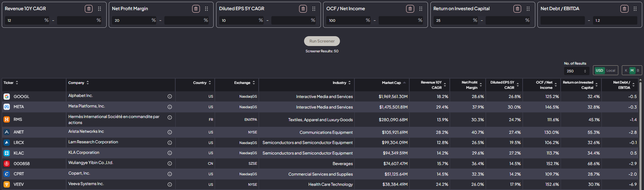Edit Net Debt / EBITDA maximum field
The image size is (644, 190).
[615, 20]
